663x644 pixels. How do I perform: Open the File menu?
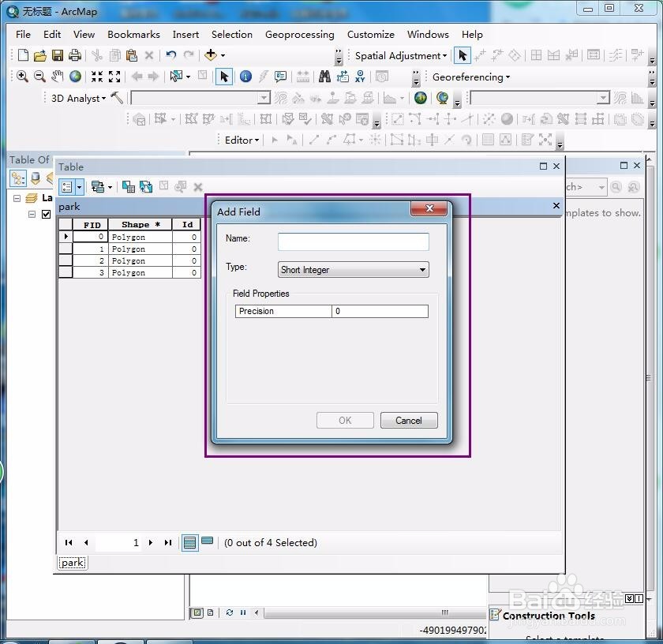[23, 34]
